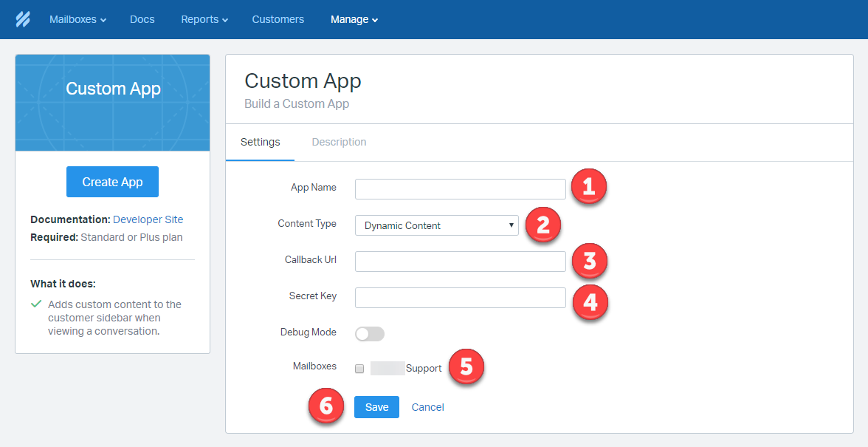Image resolution: width=868 pixels, height=447 pixels.
Task: Click the red number 3 badge
Action: (590, 261)
